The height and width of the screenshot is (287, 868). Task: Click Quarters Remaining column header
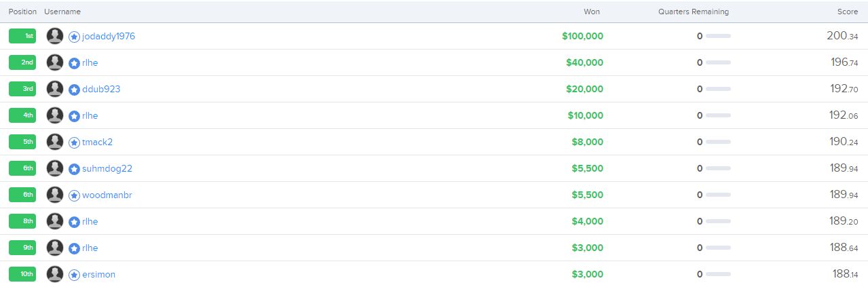(x=694, y=12)
